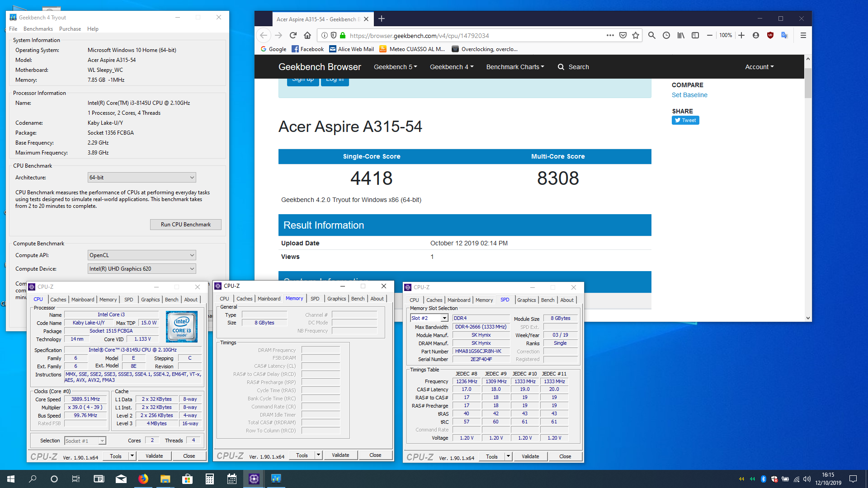Save the page to Pocket

click(x=623, y=35)
